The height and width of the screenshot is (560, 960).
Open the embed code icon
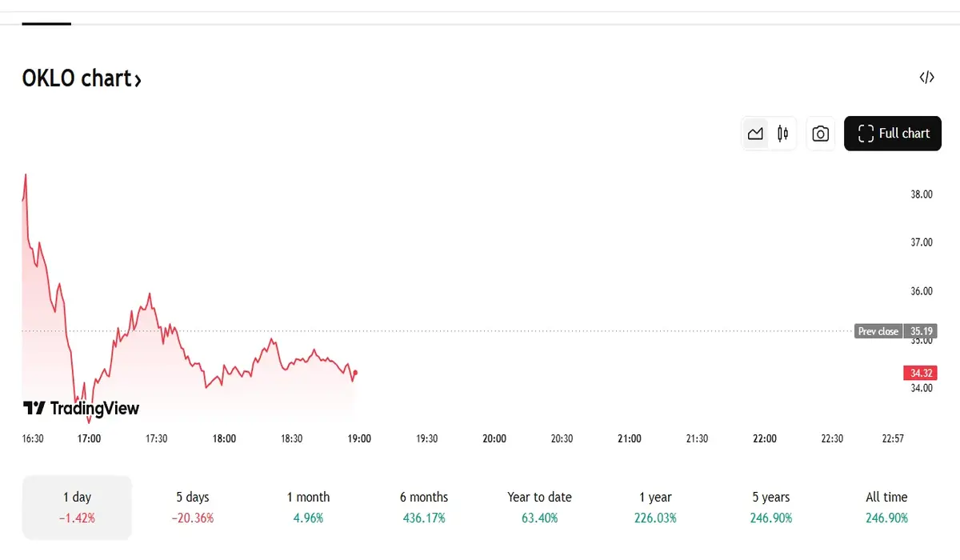coord(926,78)
